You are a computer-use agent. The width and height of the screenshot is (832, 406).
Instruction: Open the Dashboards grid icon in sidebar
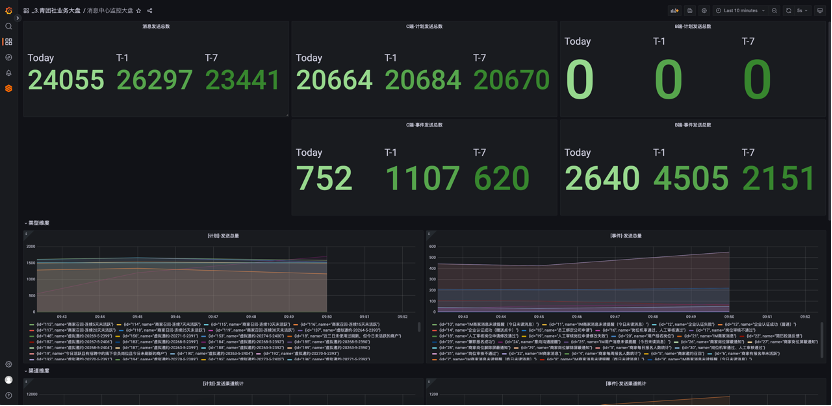(x=8, y=42)
